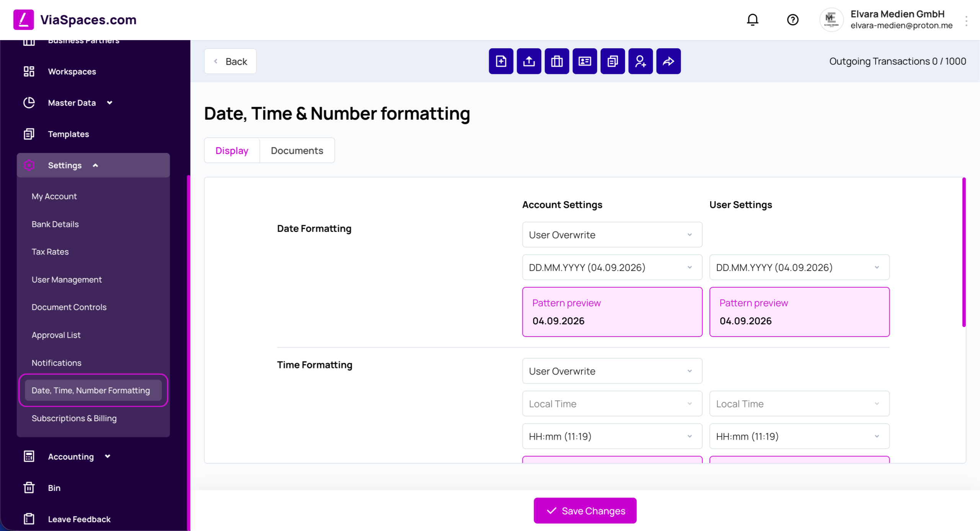Click the copy documents toolbar icon
Image resolution: width=980 pixels, height=531 pixels.
(x=612, y=61)
